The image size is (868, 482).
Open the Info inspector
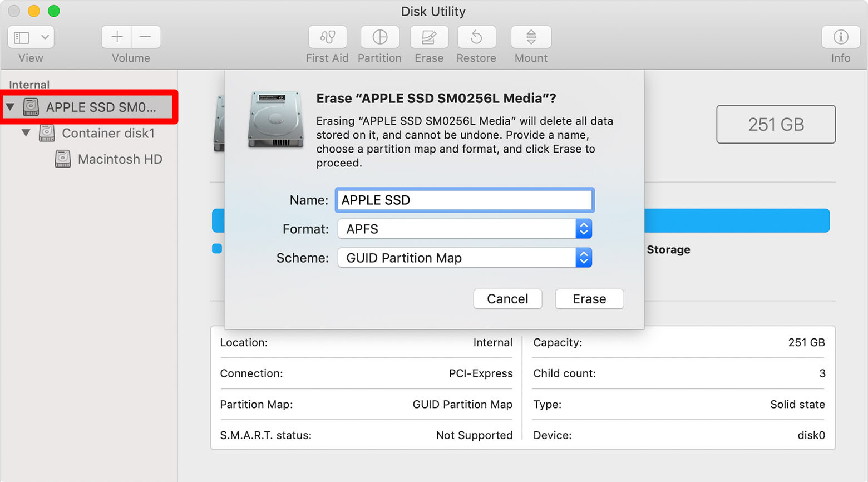tap(841, 37)
